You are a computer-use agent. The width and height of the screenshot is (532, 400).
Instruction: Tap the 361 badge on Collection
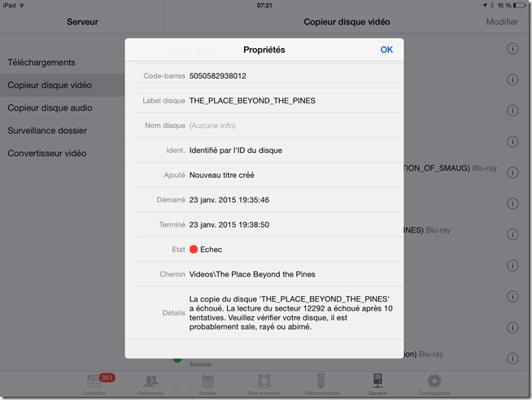[x=107, y=377]
